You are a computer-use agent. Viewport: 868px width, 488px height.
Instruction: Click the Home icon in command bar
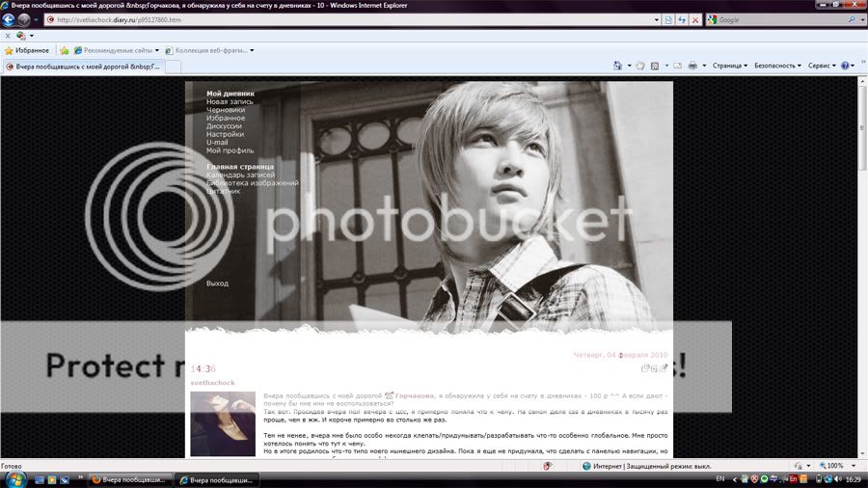point(619,66)
